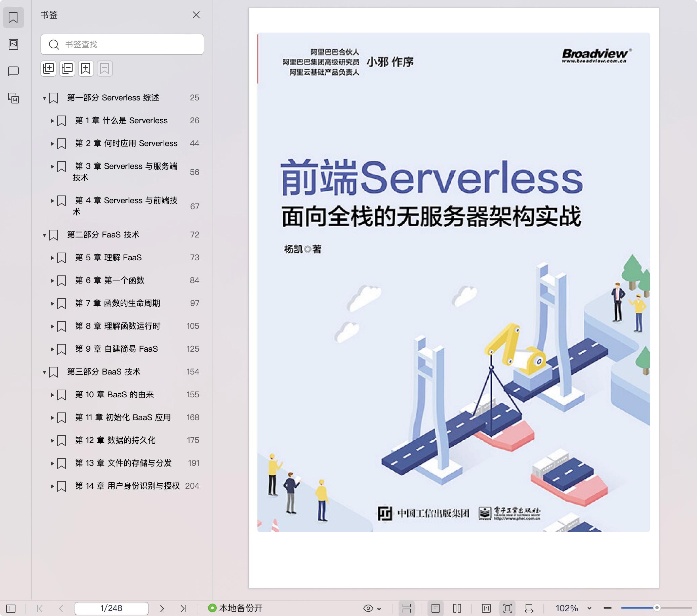Focus the 书签查找 search field

[x=122, y=44]
